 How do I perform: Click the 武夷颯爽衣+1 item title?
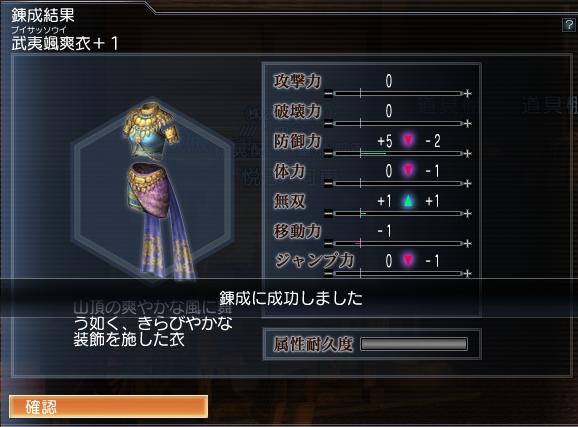click(x=65, y=44)
